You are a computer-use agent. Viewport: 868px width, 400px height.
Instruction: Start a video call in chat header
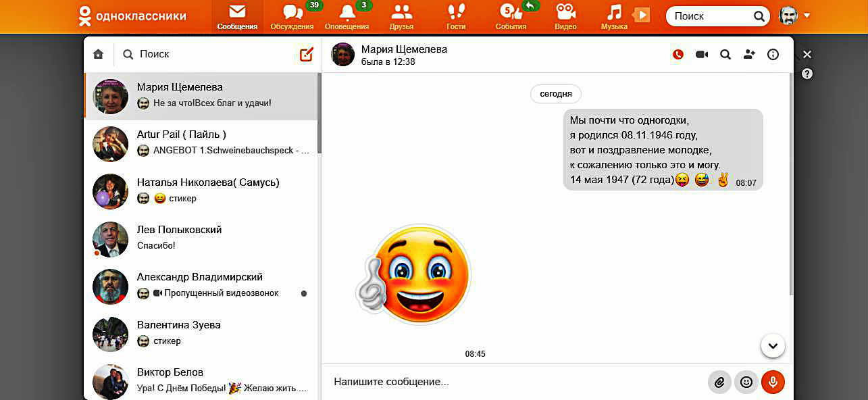pyautogui.click(x=702, y=55)
